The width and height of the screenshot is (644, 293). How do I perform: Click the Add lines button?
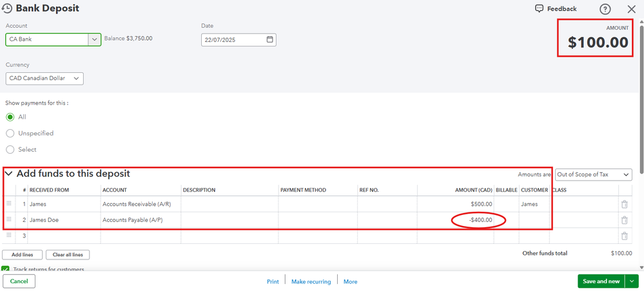click(22, 254)
